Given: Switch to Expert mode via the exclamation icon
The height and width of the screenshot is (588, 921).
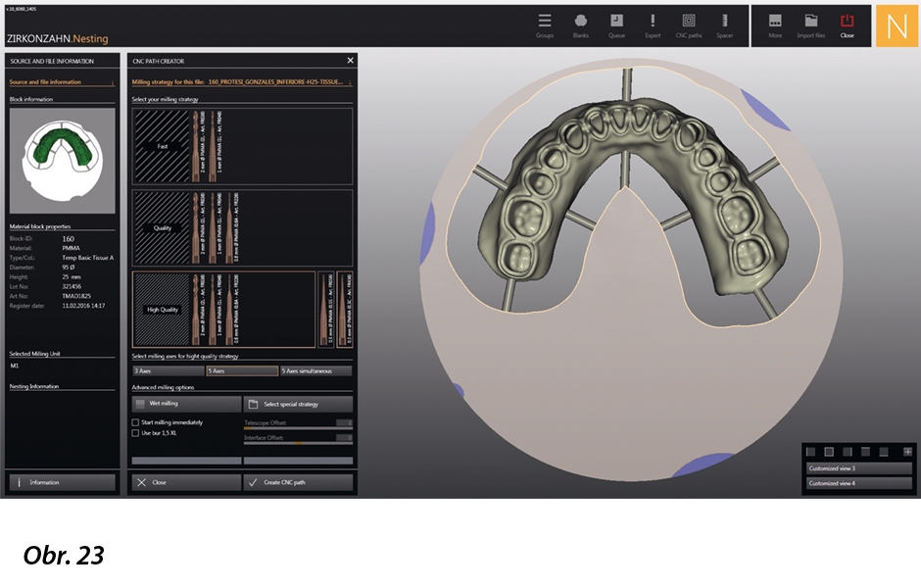Looking at the screenshot, I should coord(653,25).
